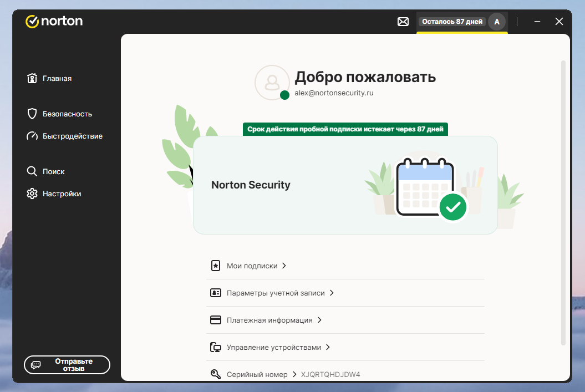Open the Быстродействие section label
The height and width of the screenshot is (392, 585).
point(73,136)
